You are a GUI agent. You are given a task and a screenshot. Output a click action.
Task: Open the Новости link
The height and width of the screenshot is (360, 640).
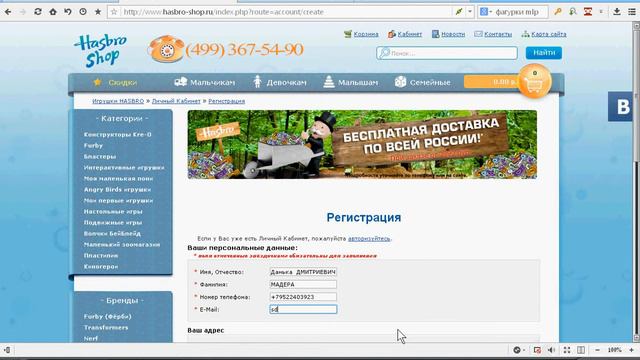(x=453, y=34)
